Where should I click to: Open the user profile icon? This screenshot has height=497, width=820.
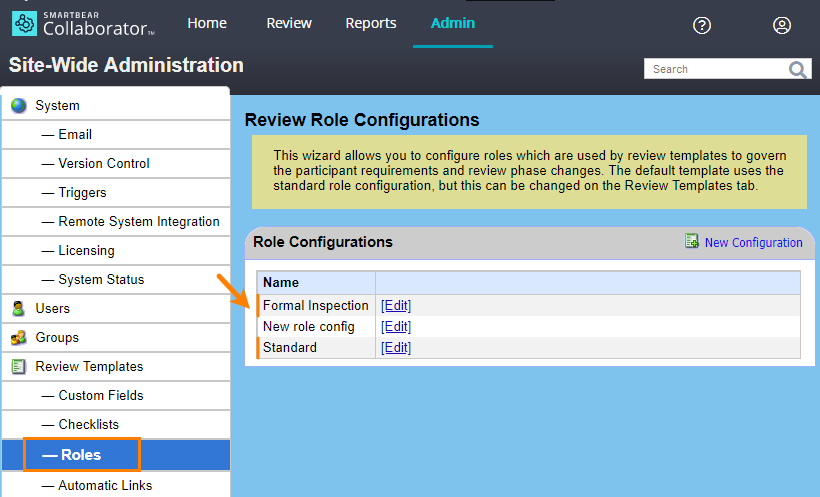782,25
